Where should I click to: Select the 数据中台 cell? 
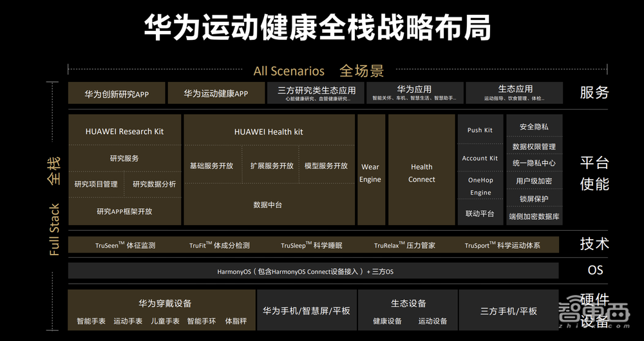point(268,204)
